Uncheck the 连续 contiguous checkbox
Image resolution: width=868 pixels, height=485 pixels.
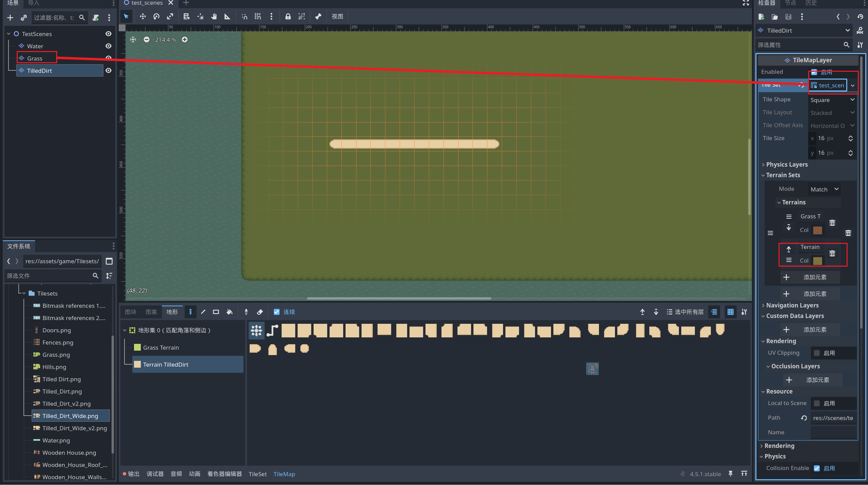[277, 312]
